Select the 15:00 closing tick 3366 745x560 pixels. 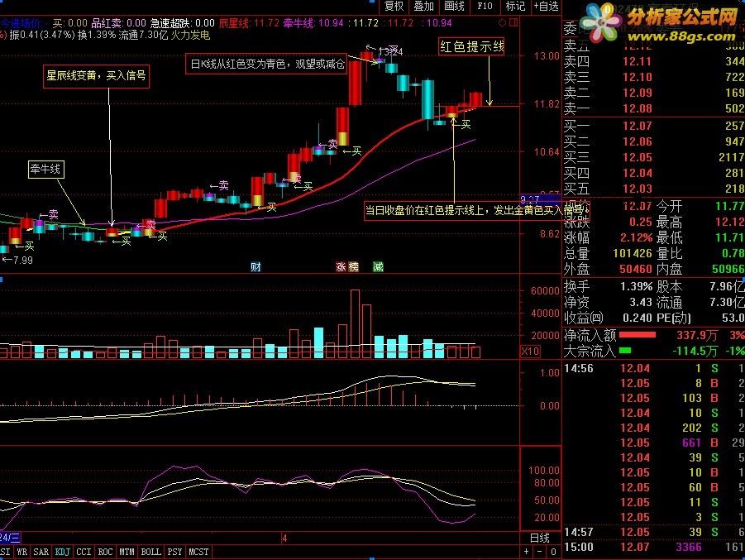click(653, 547)
